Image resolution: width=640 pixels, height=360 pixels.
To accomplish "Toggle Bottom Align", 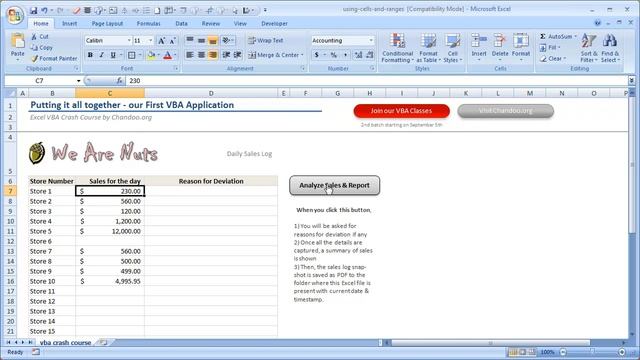I will (213, 40).
